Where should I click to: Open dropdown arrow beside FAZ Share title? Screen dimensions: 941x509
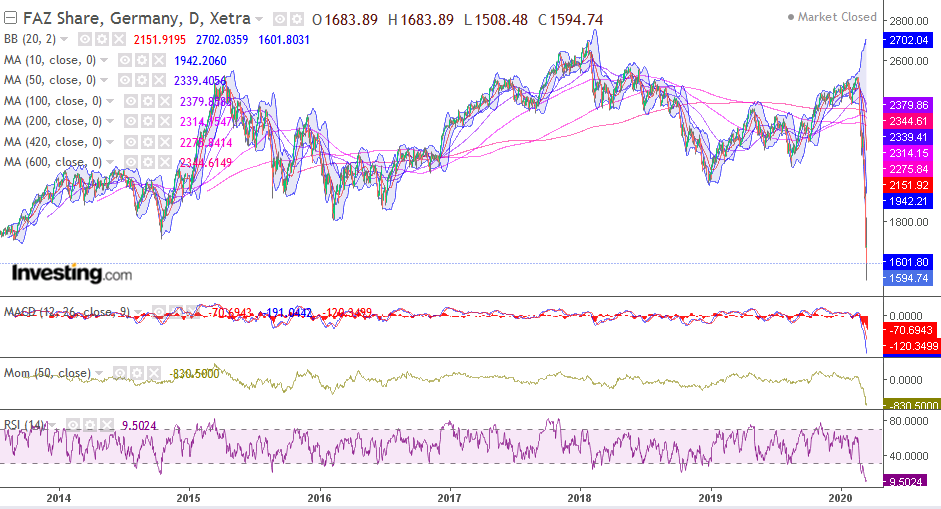(259, 20)
